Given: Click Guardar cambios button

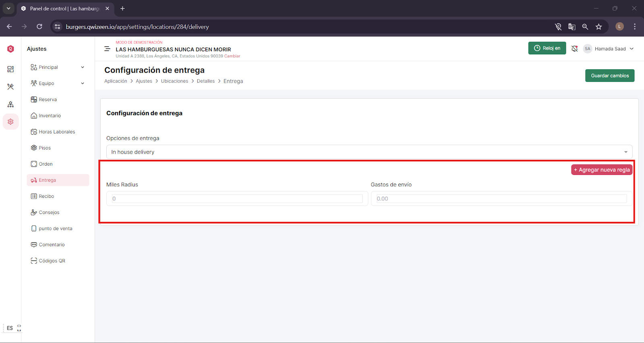Looking at the screenshot, I should click(x=610, y=76).
